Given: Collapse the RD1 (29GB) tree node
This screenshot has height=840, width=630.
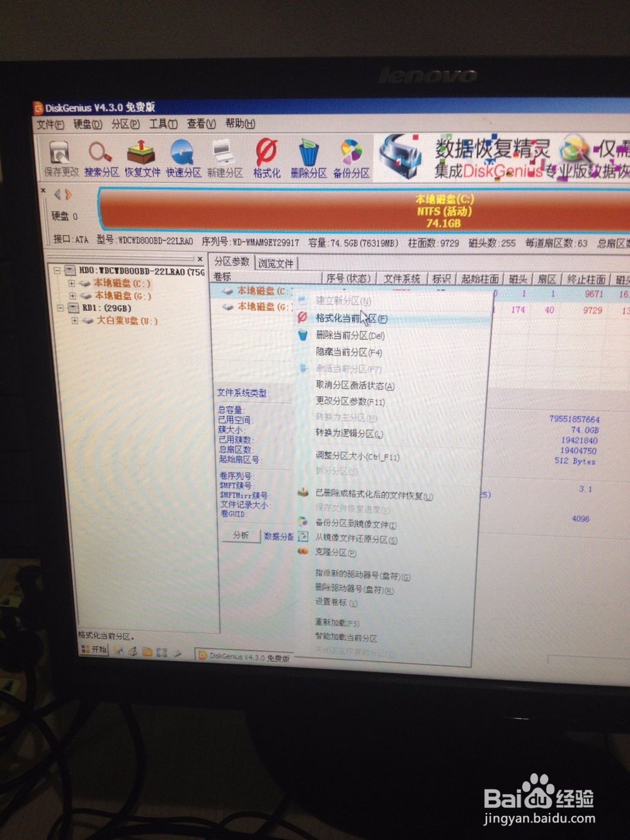Looking at the screenshot, I should click(60, 308).
